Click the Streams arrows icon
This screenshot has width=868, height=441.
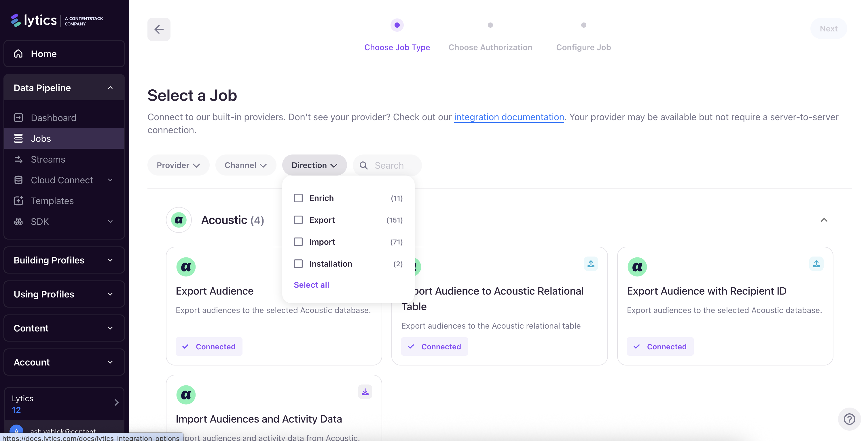coord(18,159)
